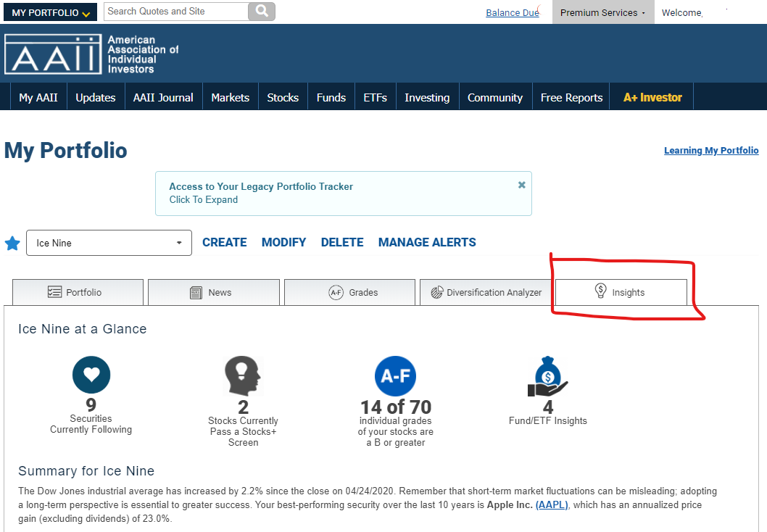Click the Summary for Ice Nine heading
The height and width of the screenshot is (532, 767).
point(86,471)
